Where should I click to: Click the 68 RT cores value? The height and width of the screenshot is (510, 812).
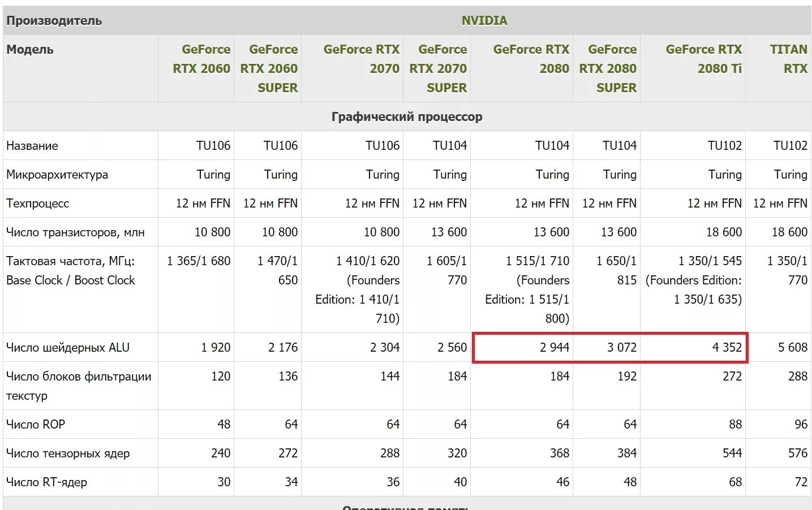click(x=735, y=482)
